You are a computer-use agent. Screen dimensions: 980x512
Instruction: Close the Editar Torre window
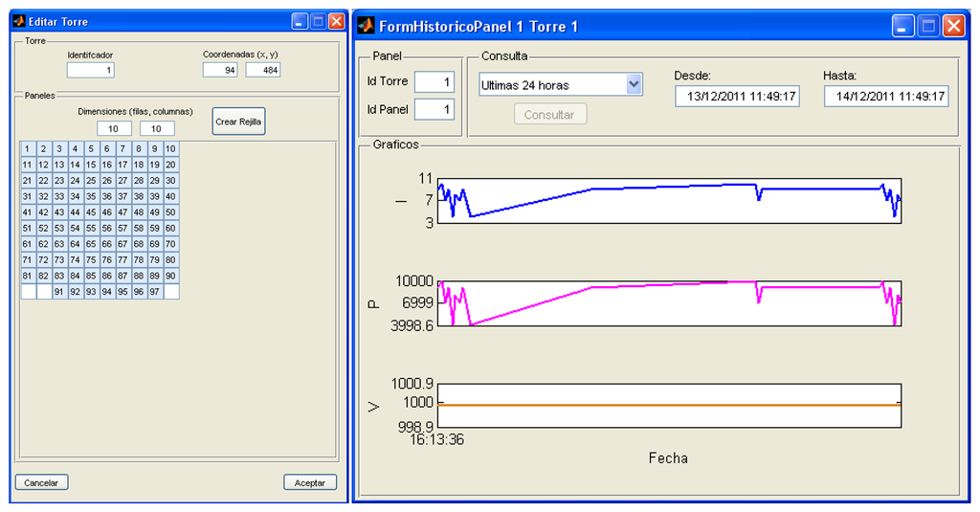click(335, 20)
